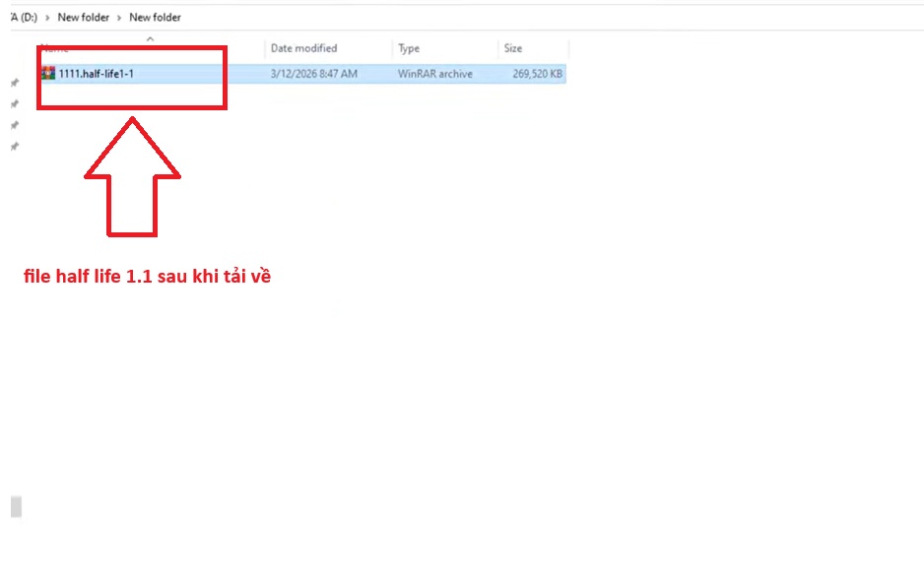The image size is (924, 578).
Task: Click the third pin icon in the sidebar
Action: click(x=15, y=125)
